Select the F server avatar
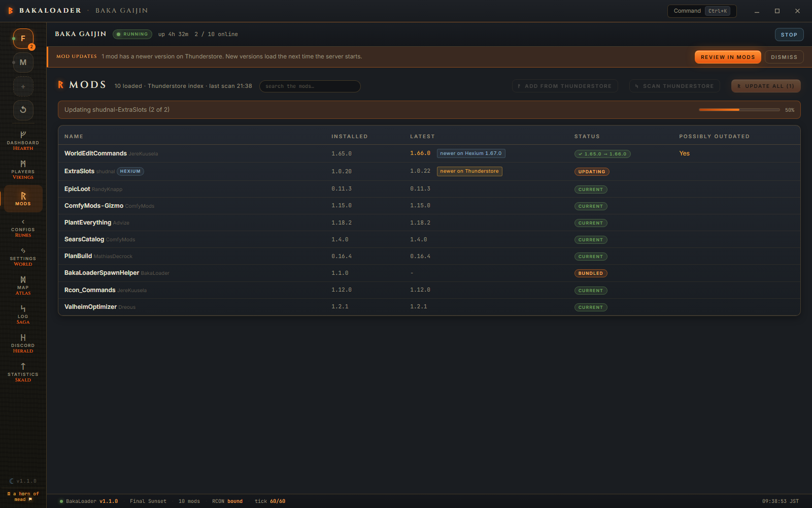Viewport: 812px width, 508px height. tap(23, 39)
